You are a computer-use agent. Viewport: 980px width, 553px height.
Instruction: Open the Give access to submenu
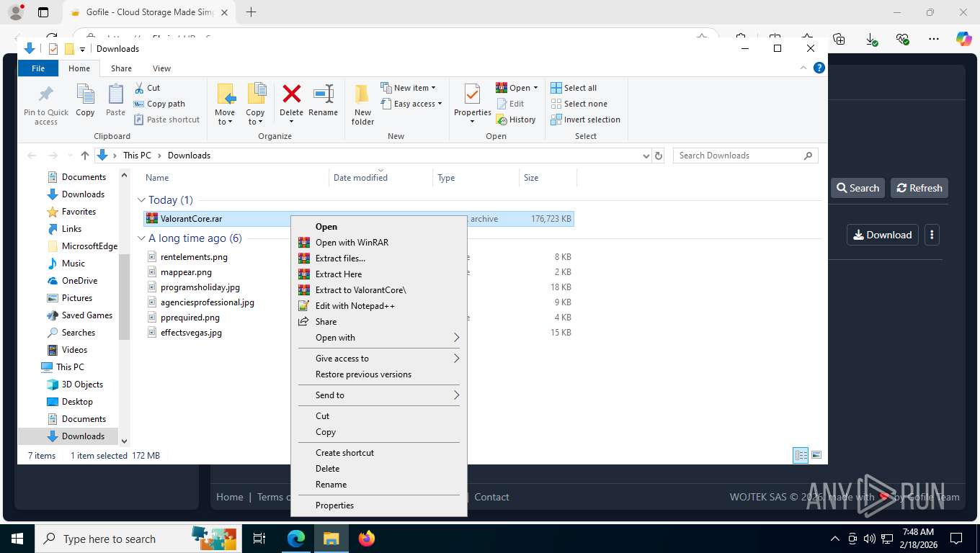[x=379, y=359]
